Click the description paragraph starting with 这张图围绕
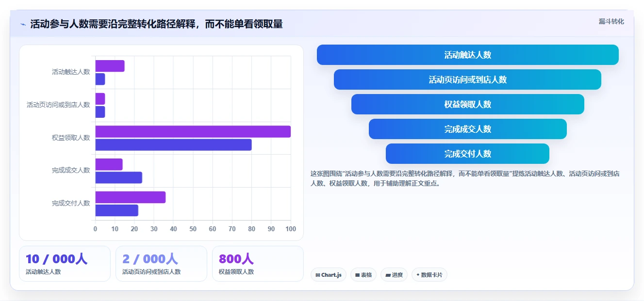Screen dimensions: 644x301 click(465, 178)
